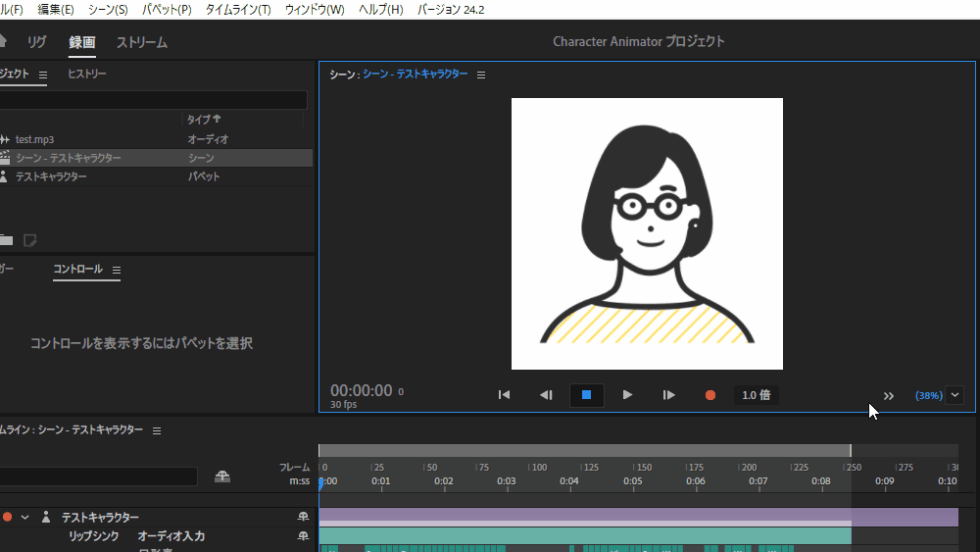The height and width of the screenshot is (552, 980).
Task: Select オーディオ入力 parameter label
Action: 171,536
